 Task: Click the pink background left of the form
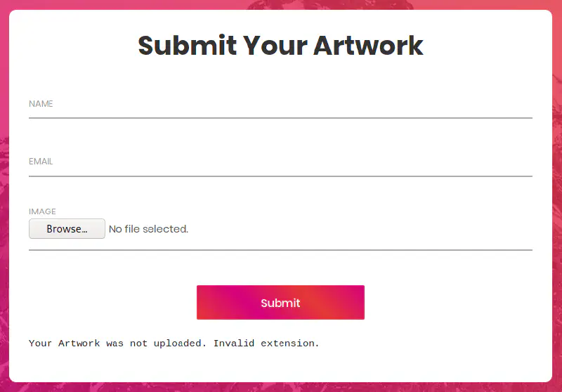point(4,197)
